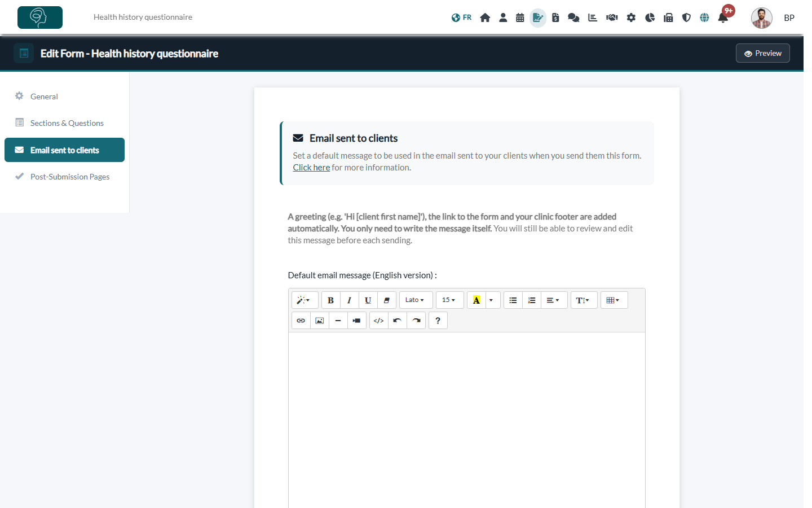Screen dimensions: 812x508
Task: Open the bar chart reports icon
Action: pyautogui.click(x=593, y=17)
